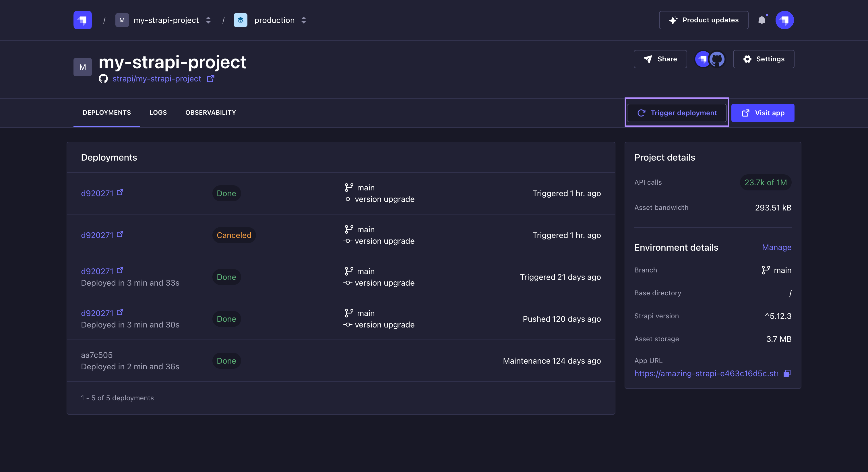
Task: Open d920271 deployment deployed in 3 min 33s
Action: coord(97,271)
